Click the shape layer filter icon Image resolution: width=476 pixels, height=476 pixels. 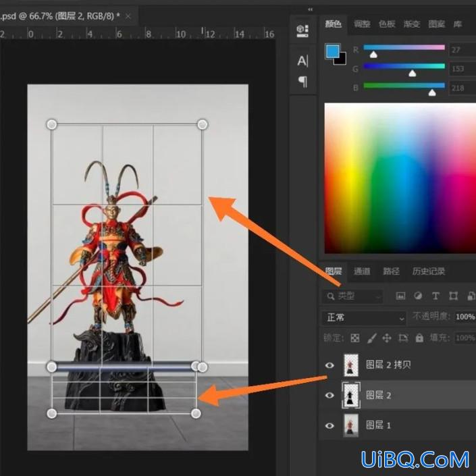point(453,296)
